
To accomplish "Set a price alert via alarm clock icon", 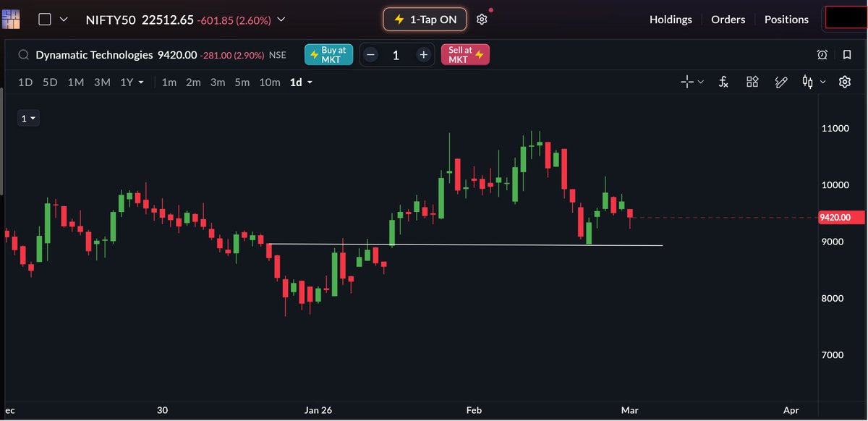I will click(822, 55).
